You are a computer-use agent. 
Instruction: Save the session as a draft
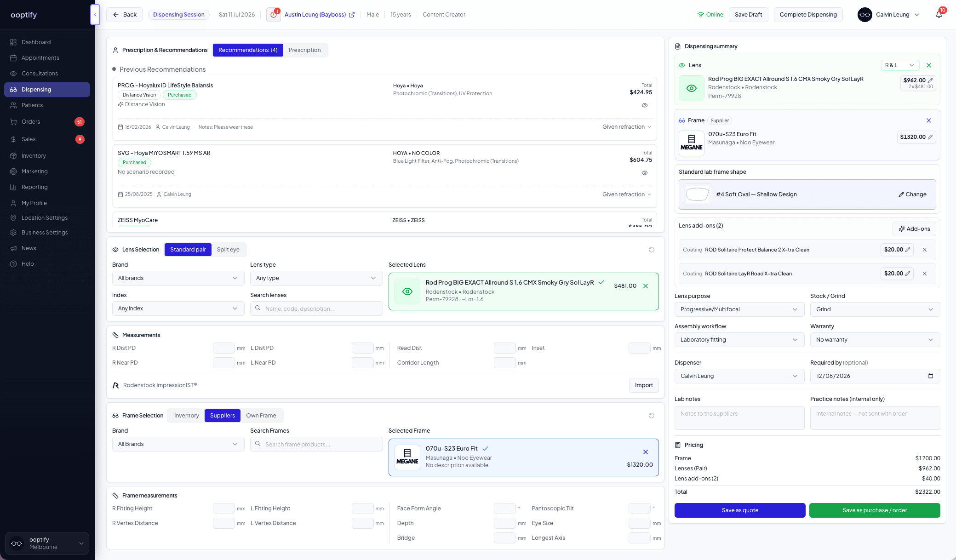(748, 15)
